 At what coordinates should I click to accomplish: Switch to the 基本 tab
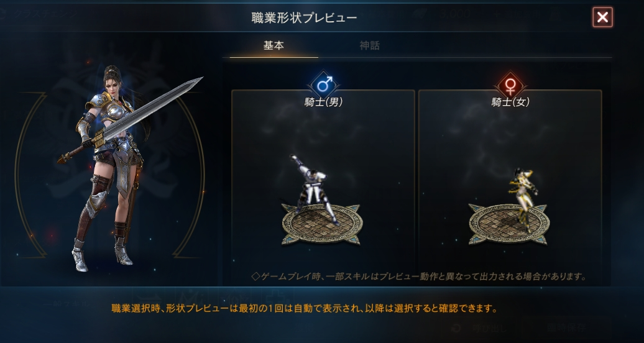274,45
